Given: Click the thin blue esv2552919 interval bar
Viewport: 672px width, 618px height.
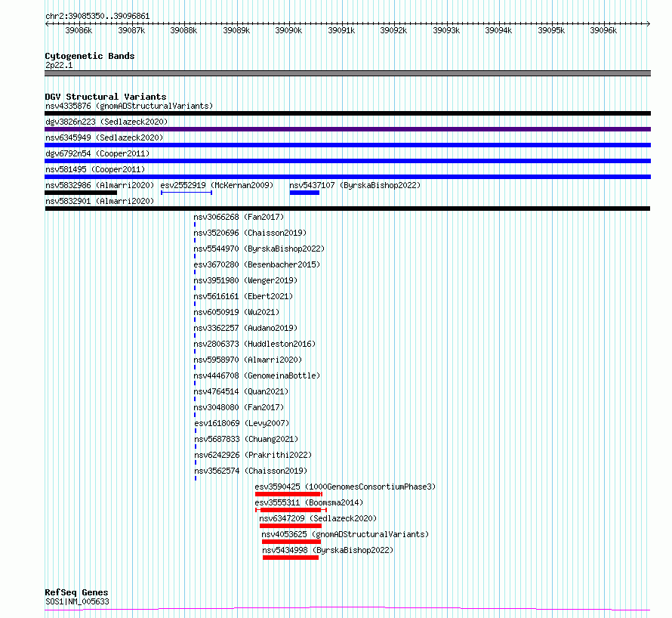Looking at the screenshot, I should click(186, 193).
